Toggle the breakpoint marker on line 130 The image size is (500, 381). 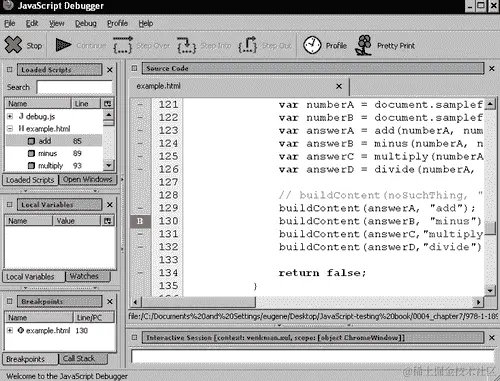(x=140, y=221)
